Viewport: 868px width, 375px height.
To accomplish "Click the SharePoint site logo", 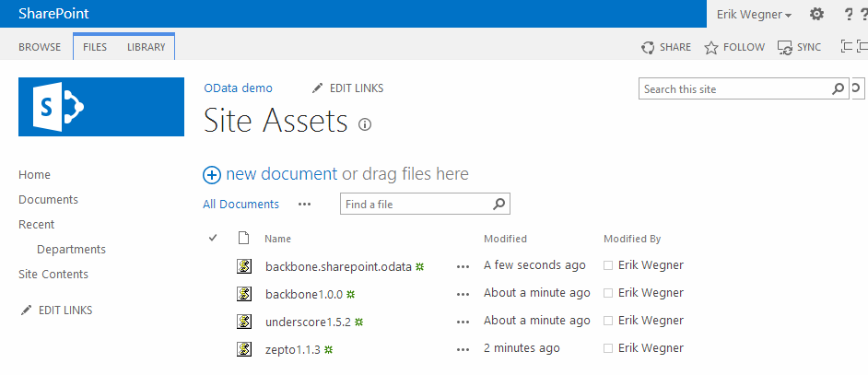I will 101,107.
